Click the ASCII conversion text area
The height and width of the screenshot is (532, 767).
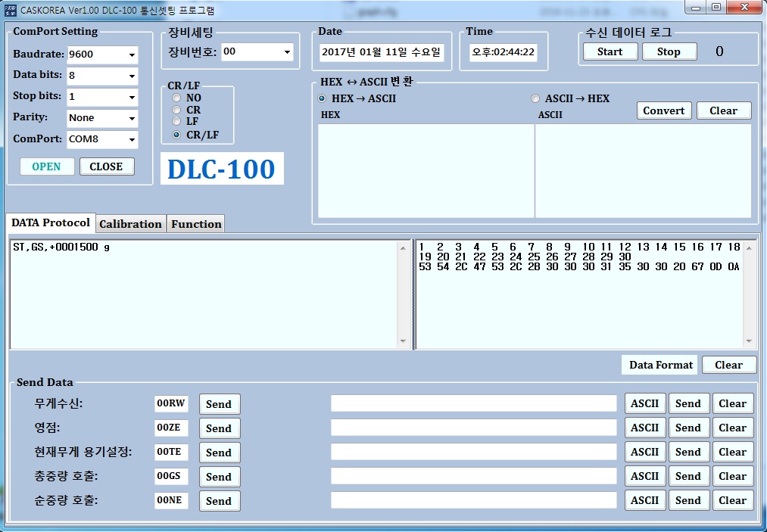click(644, 171)
